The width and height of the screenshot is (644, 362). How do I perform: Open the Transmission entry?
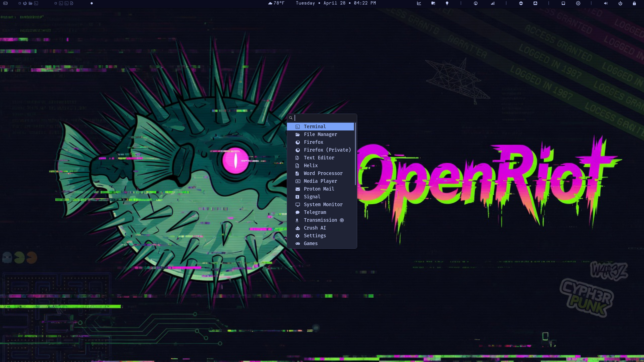pos(320,220)
